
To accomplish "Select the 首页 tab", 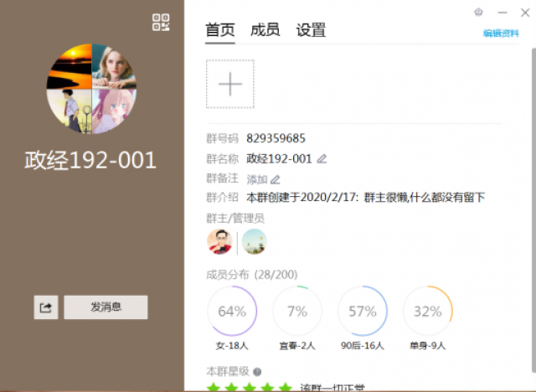I will click(x=220, y=30).
